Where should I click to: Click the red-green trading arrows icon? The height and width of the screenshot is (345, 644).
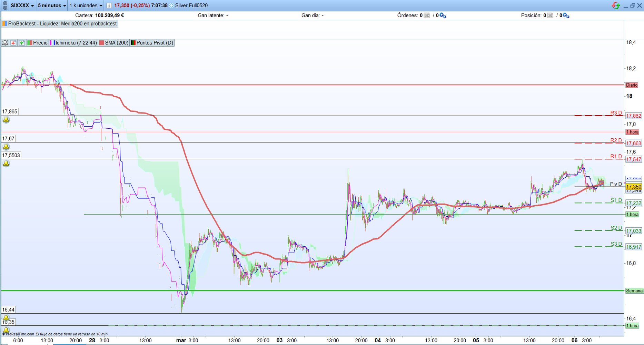click(x=616, y=6)
